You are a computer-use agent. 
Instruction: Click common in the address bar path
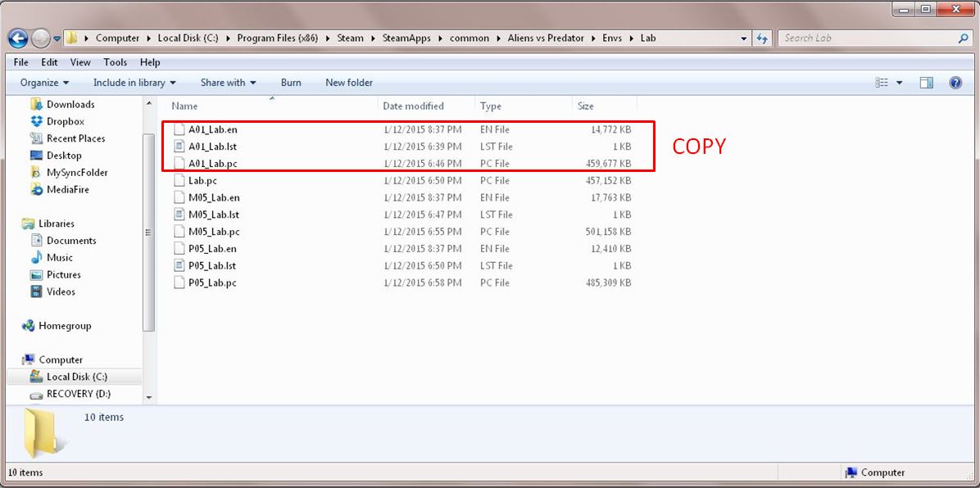(x=470, y=38)
